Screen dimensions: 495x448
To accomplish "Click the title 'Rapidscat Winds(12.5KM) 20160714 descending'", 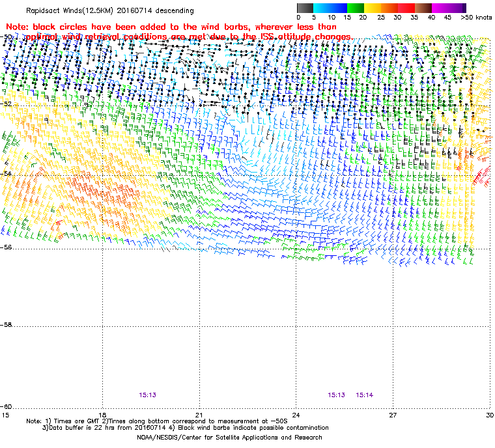I will tap(110, 10).
